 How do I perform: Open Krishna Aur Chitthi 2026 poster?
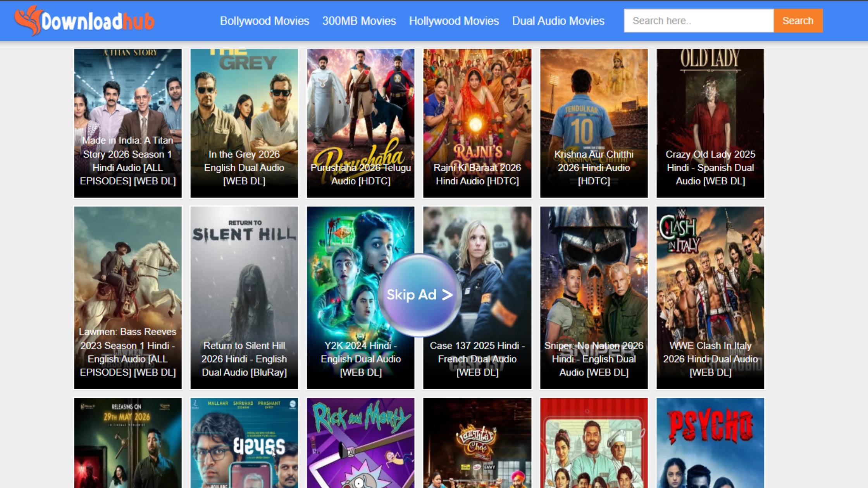click(x=594, y=123)
